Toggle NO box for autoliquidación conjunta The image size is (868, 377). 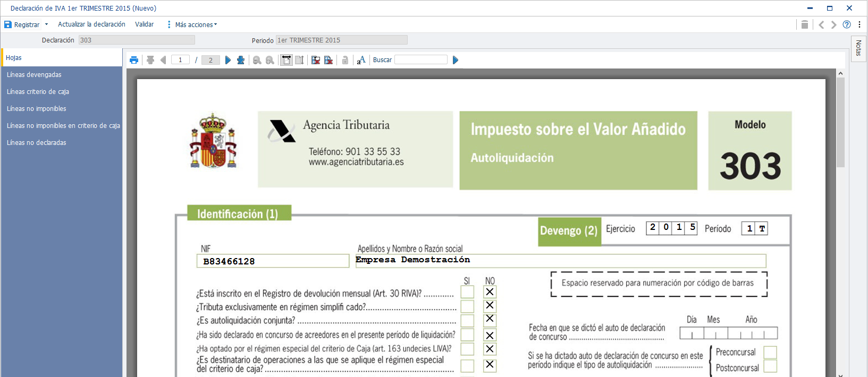[x=490, y=320]
